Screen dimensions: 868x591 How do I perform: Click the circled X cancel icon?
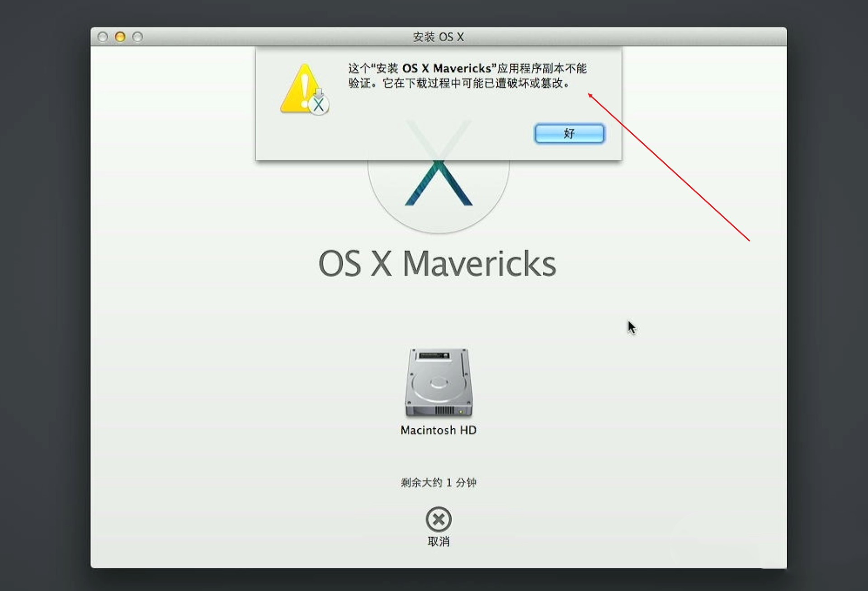[x=438, y=519]
